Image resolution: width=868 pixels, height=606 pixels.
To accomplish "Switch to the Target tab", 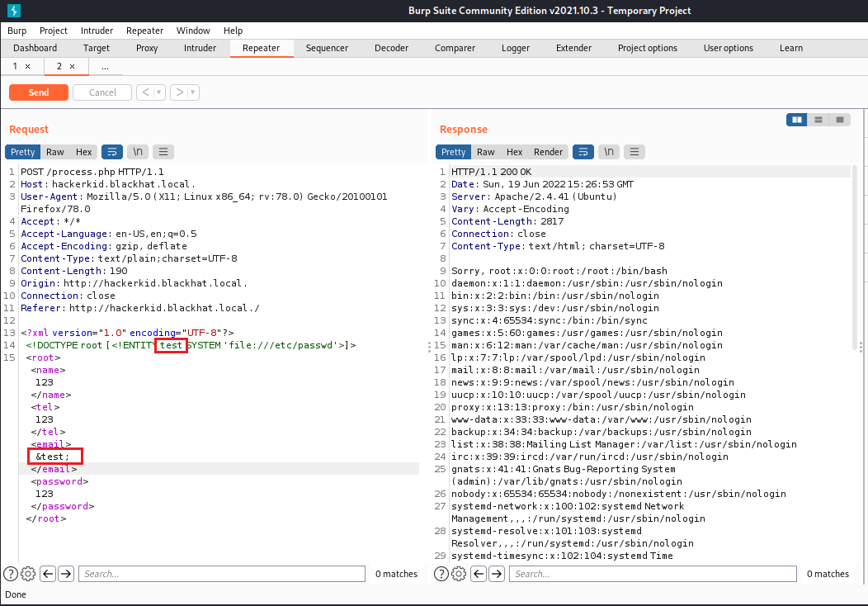I will [97, 48].
